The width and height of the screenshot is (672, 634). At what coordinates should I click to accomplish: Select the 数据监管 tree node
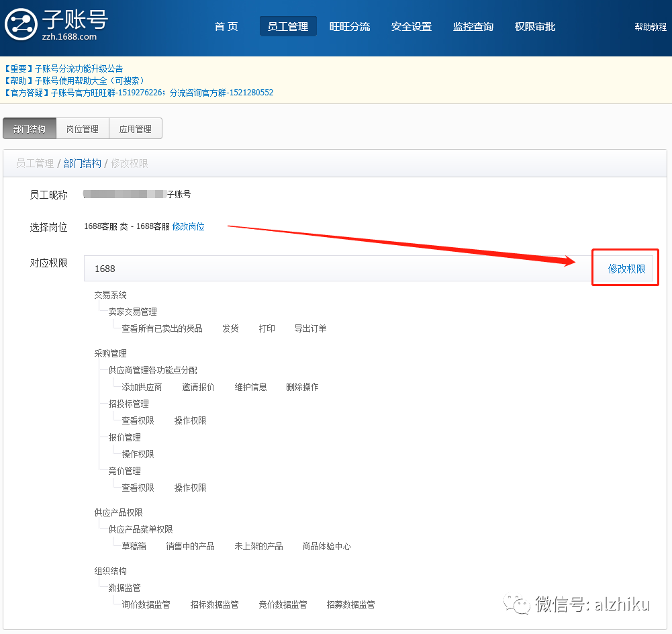[x=124, y=588]
